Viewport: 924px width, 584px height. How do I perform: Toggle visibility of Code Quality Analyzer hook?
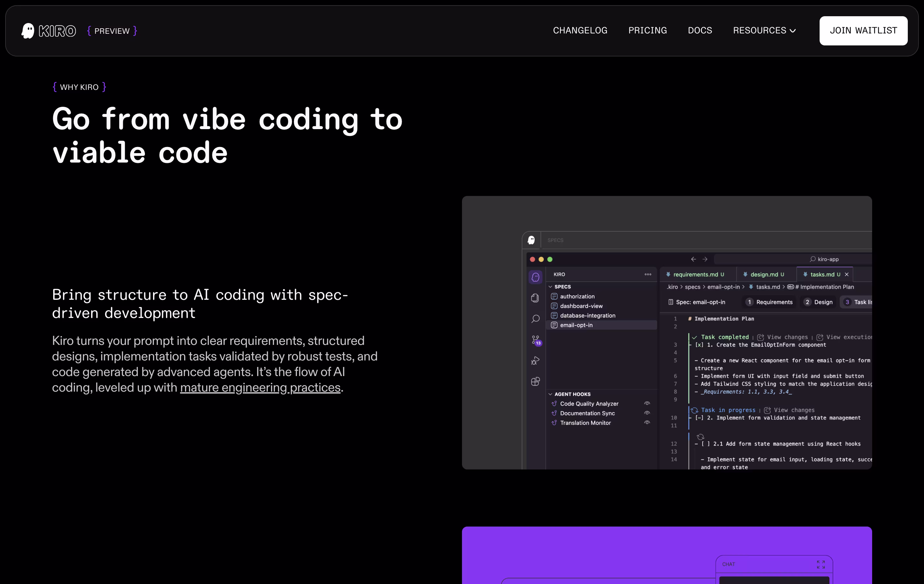pyautogui.click(x=647, y=404)
